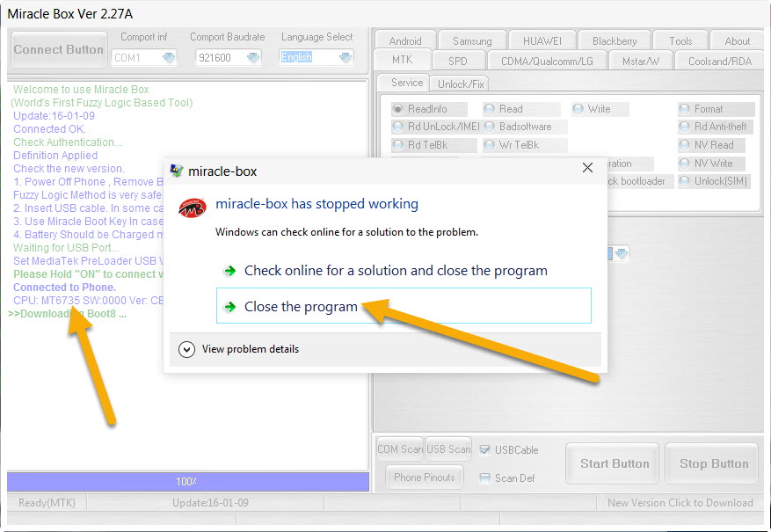This screenshot has width=771, height=532.
Task: Switch to the Tools tab
Action: 680,40
